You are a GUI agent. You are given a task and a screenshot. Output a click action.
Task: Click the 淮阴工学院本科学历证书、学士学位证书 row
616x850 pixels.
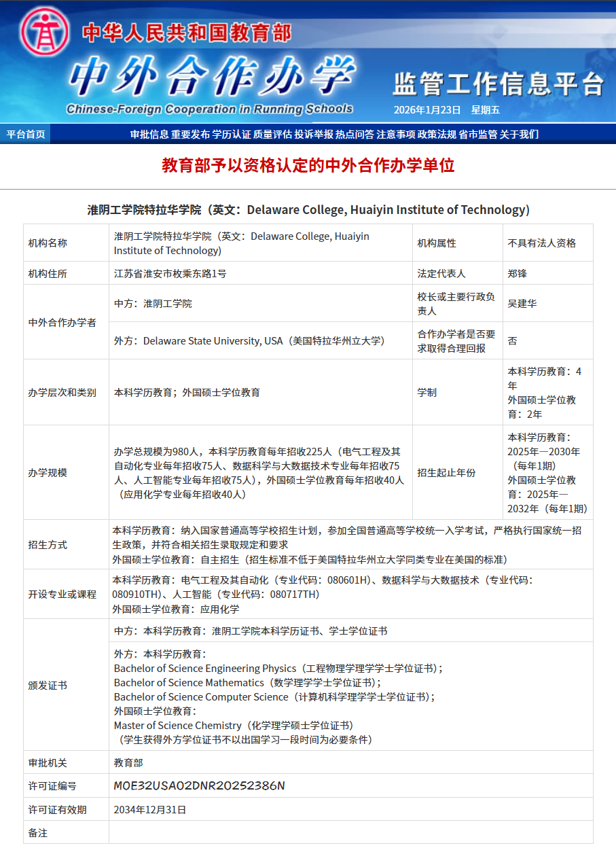point(351,631)
